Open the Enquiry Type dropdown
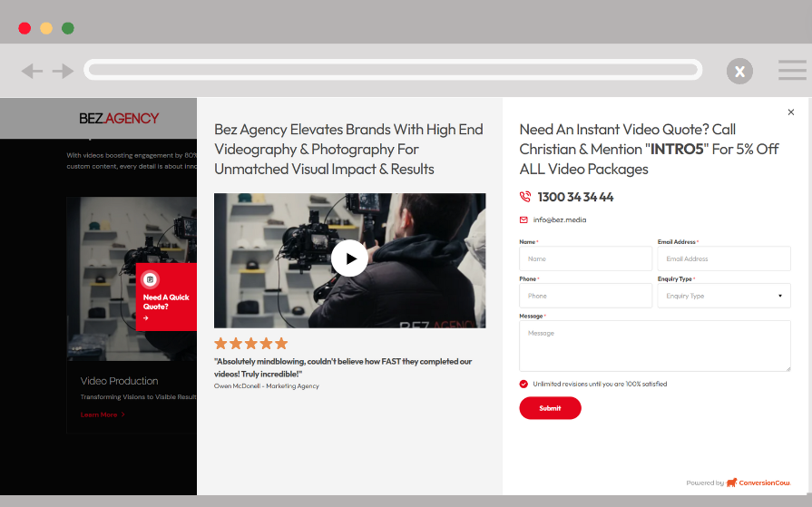812x507 pixels. [724, 296]
